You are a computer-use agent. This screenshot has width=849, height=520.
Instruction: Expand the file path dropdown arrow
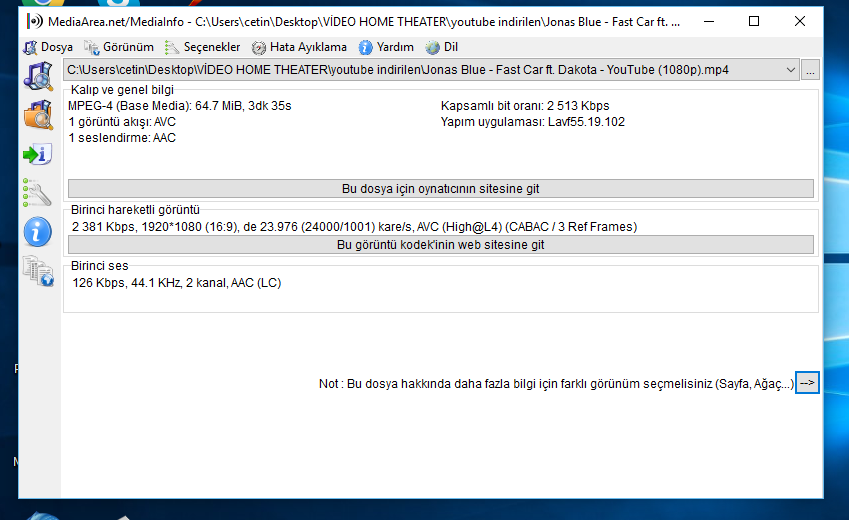tap(791, 70)
